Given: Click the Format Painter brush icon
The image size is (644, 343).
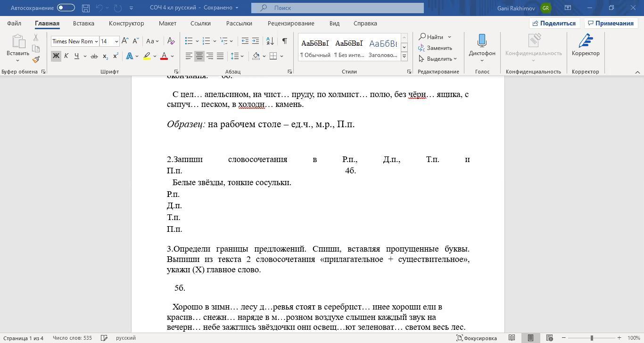Looking at the screenshot, I should pos(36,59).
